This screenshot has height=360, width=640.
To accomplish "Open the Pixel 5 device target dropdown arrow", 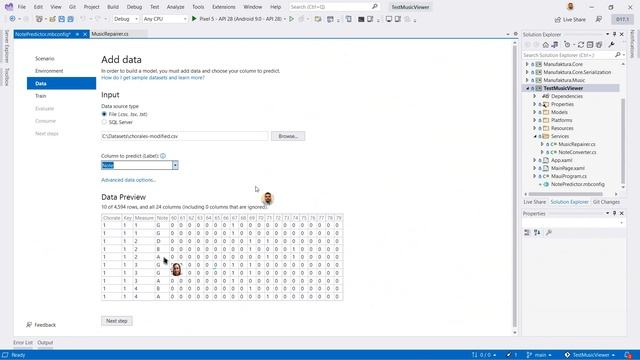I will (284, 19).
